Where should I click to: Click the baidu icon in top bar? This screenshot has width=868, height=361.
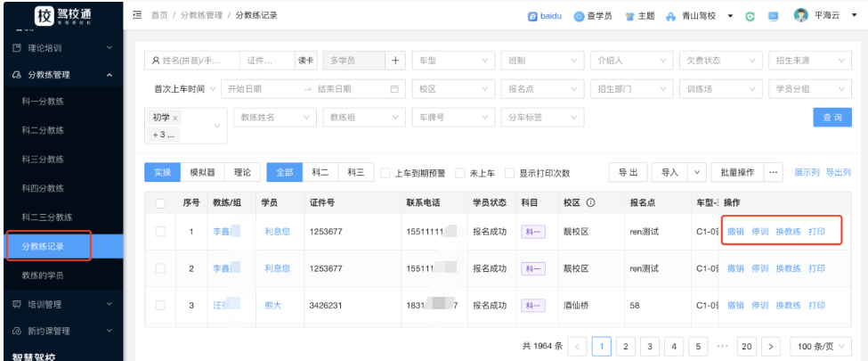coord(533,16)
